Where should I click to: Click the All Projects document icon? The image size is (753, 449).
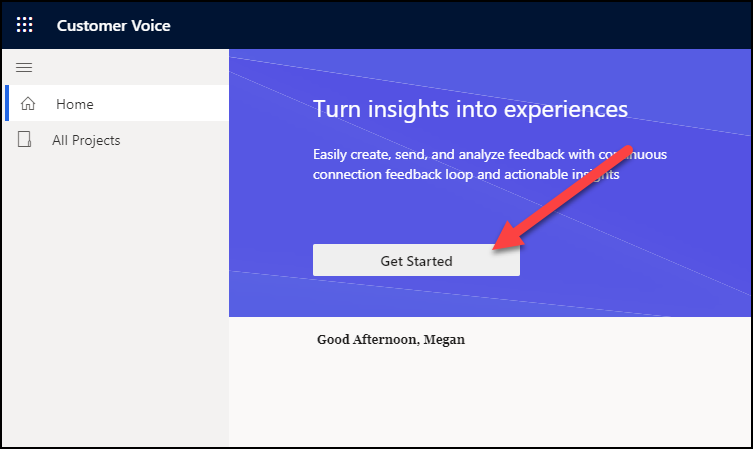[x=24, y=139]
